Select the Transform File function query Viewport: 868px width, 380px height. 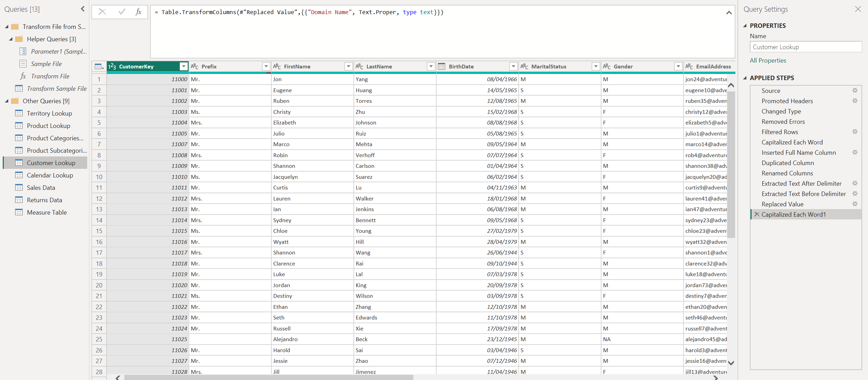tap(50, 76)
